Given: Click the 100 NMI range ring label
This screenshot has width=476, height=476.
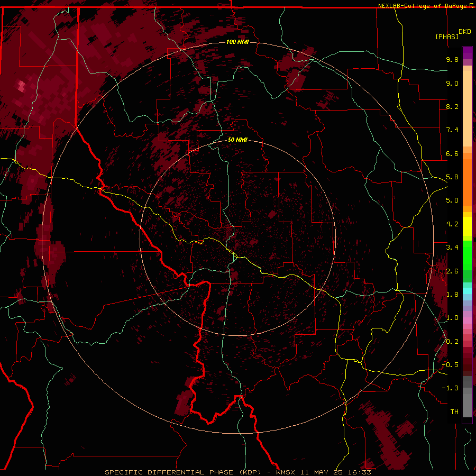Looking at the screenshot, I should pyautogui.click(x=237, y=42).
